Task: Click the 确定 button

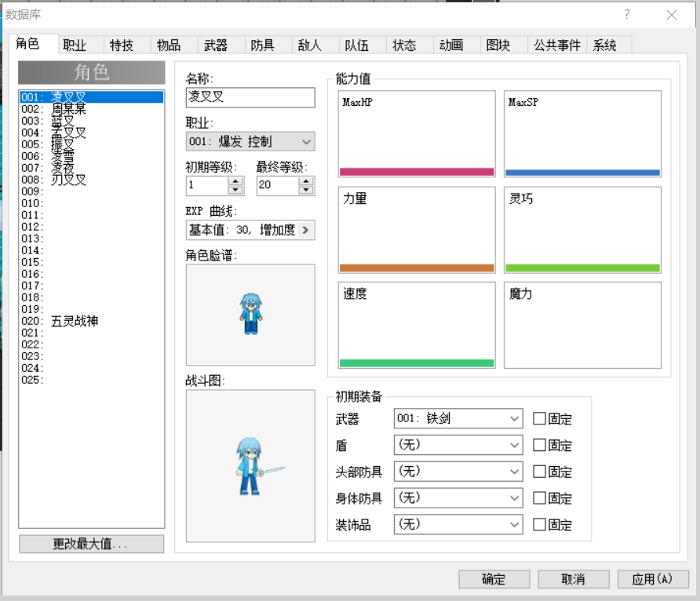Action: click(494, 579)
